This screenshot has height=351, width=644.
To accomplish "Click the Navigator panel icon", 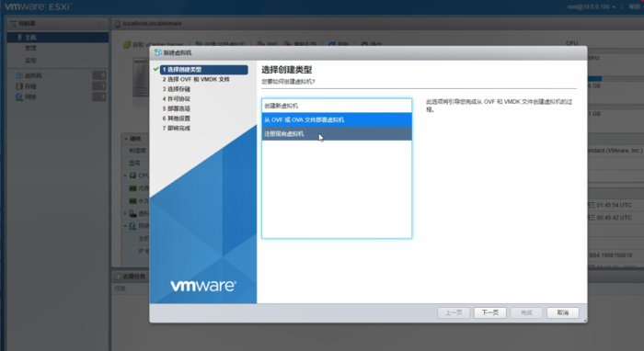I will [x=13, y=24].
